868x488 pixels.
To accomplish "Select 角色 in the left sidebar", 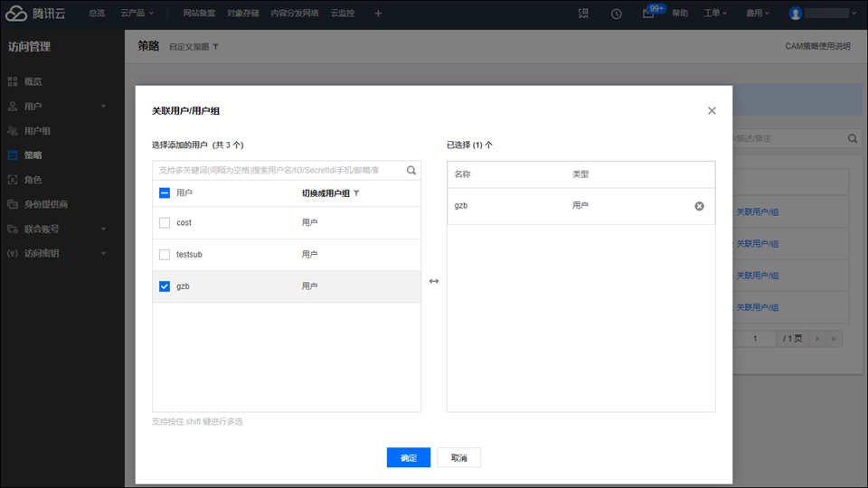I will pyautogui.click(x=33, y=180).
